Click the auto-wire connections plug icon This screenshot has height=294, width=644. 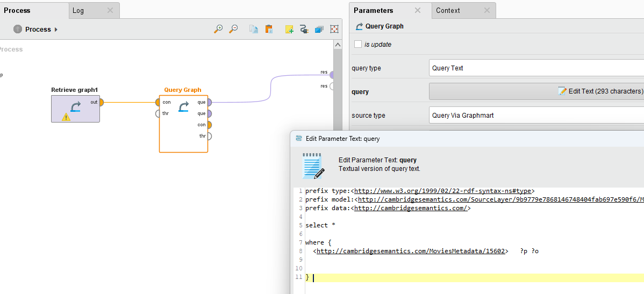(x=304, y=29)
